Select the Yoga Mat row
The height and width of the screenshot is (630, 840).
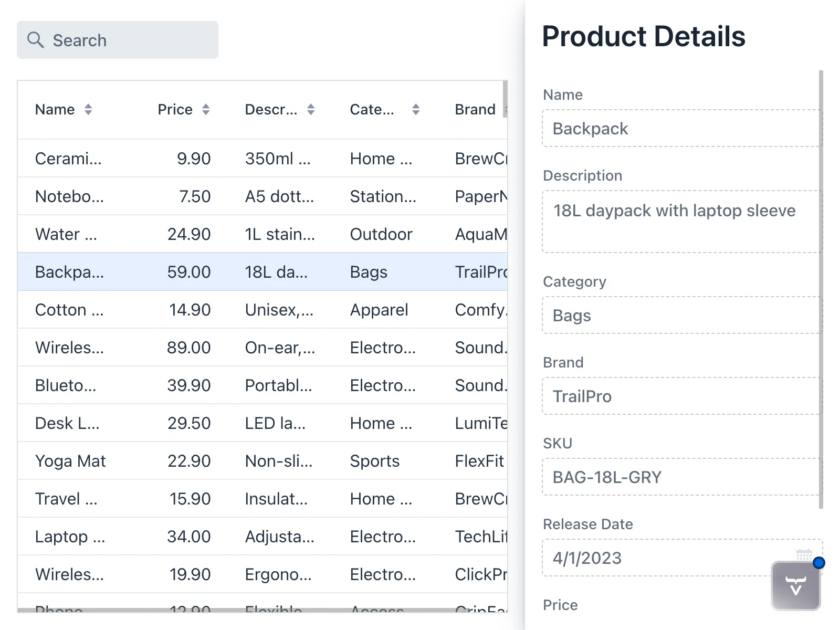(x=210, y=461)
